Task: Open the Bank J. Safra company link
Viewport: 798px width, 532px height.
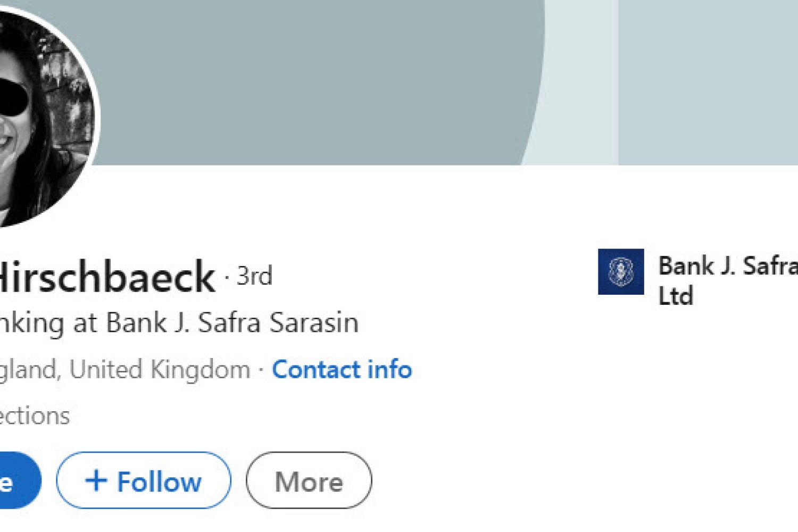Action: click(x=727, y=266)
